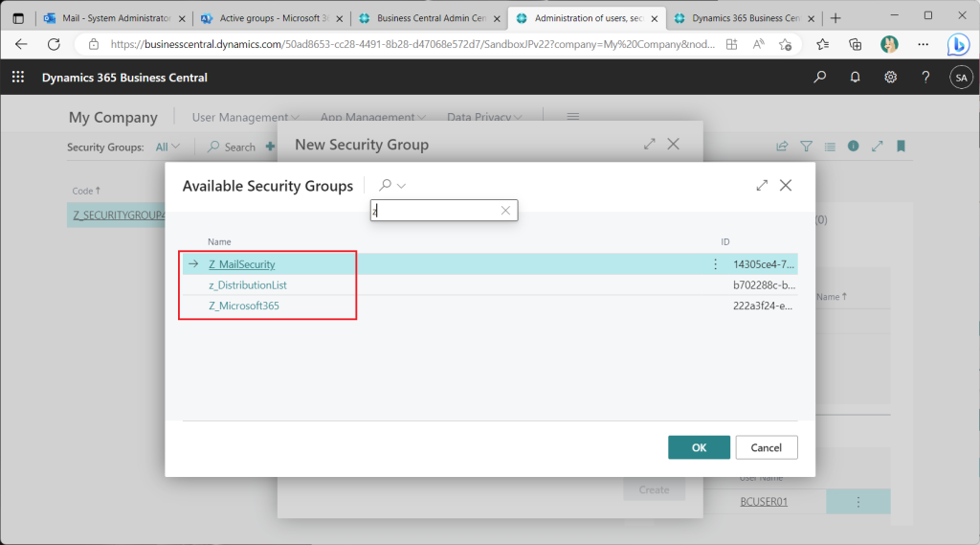Open Z_SECURITYGROUP entry in background list

coord(119,216)
